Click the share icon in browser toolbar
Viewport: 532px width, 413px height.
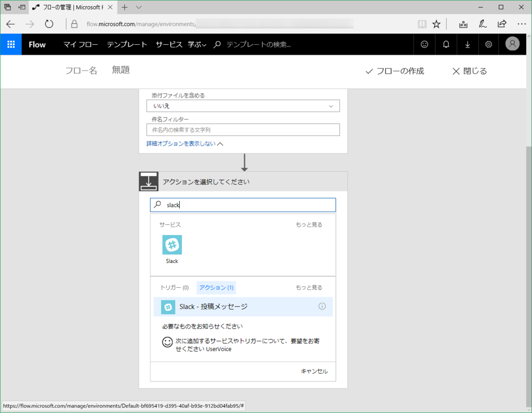[502, 24]
